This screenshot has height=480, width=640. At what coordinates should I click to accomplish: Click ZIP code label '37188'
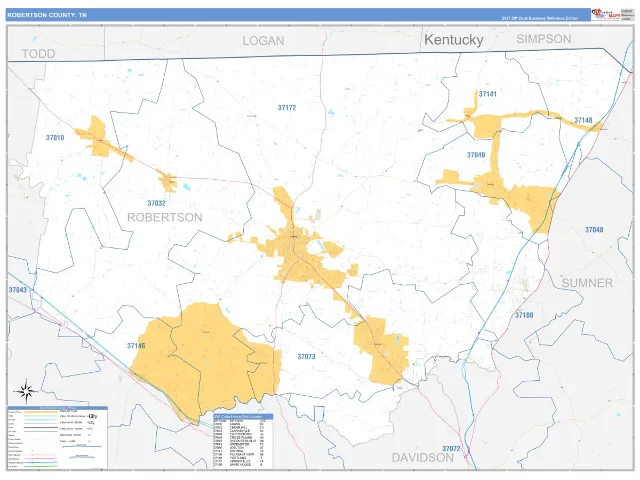point(524,315)
